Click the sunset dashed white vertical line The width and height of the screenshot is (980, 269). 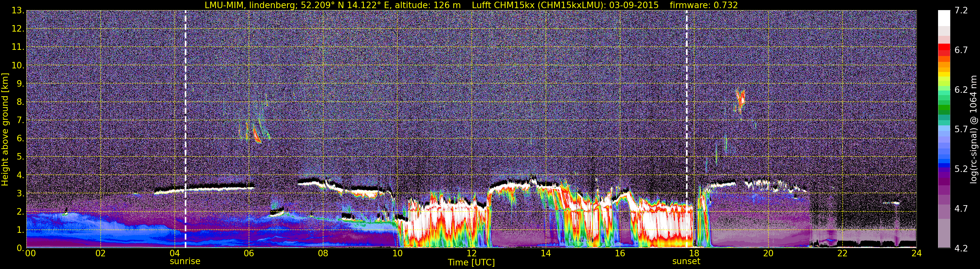tap(687, 129)
